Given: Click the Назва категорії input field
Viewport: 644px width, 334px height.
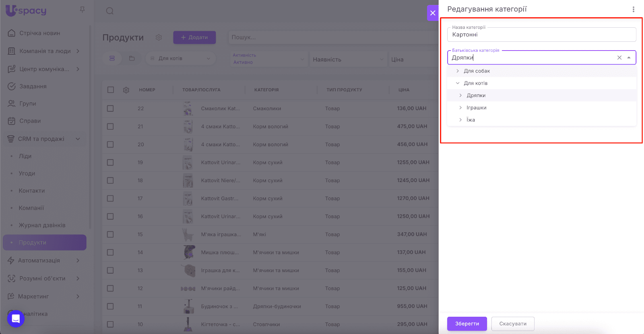Looking at the screenshot, I should tap(541, 35).
